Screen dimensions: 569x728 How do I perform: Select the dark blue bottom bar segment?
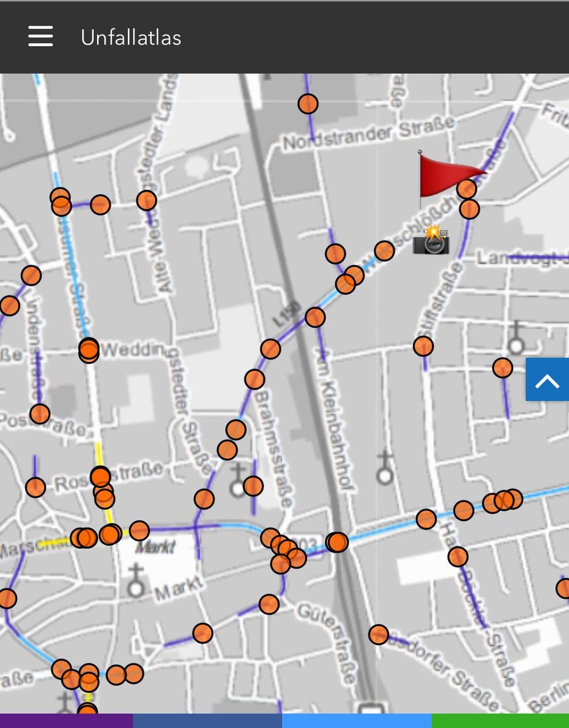(x=207, y=721)
